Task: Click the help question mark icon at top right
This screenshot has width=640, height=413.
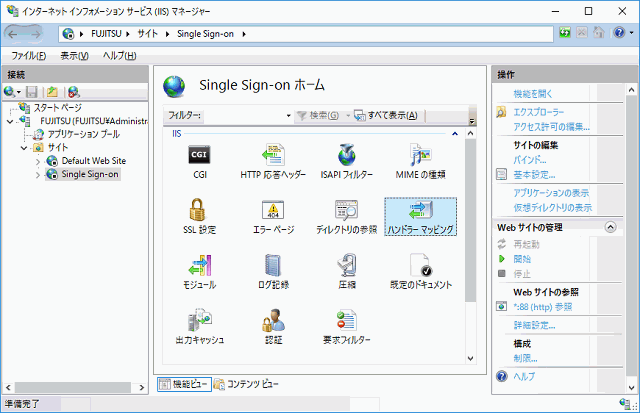Action: 619,33
